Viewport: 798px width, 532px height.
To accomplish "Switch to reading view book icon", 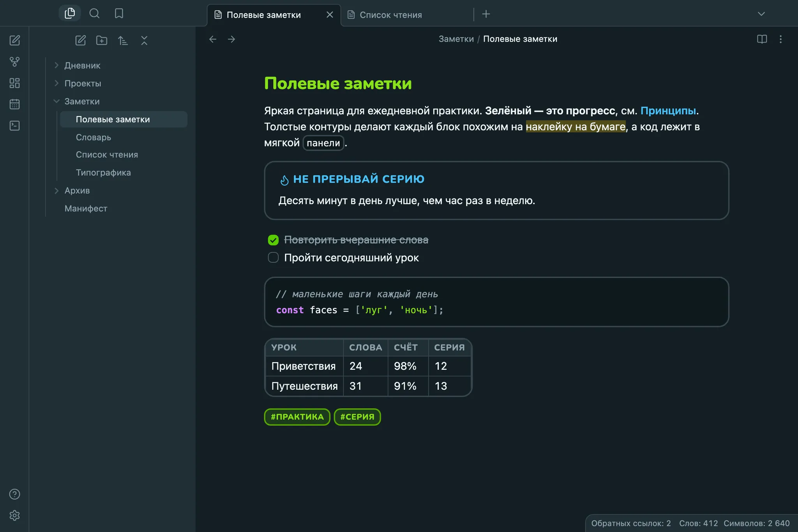I will (x=762, y=39).
